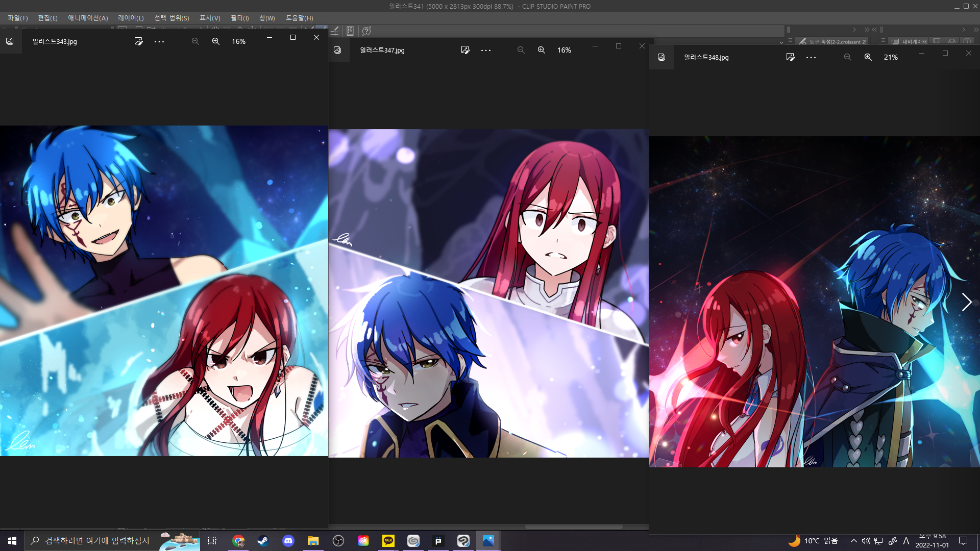Click the 일러스트343.jpg image
This screenshot has width=980, height=551.
(164, 291)
